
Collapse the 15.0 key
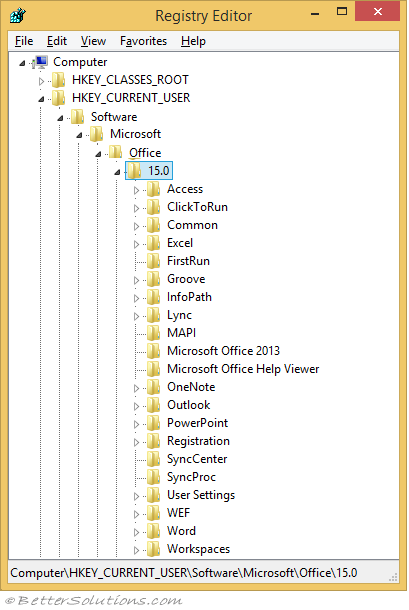click(x=117, y=172)
